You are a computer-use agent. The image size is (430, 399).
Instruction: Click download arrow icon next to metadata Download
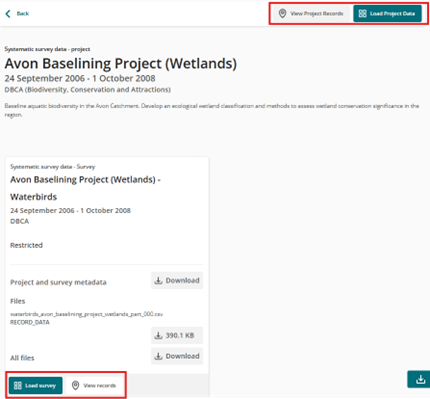click(x=158, y=280)
